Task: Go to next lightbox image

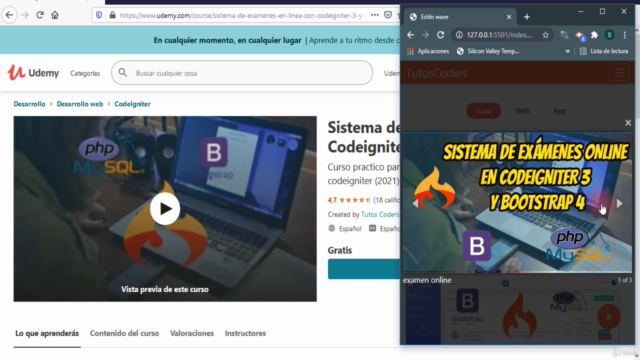Action: [619, 203]
